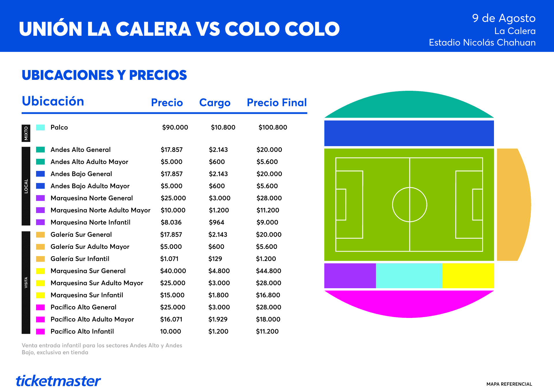554x392 pixels.
Task: Click the center circle of the pitch
Action: tap(409, 205)
